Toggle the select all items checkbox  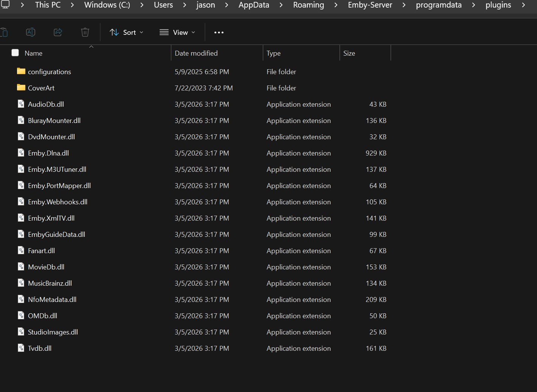pos(15,53)
